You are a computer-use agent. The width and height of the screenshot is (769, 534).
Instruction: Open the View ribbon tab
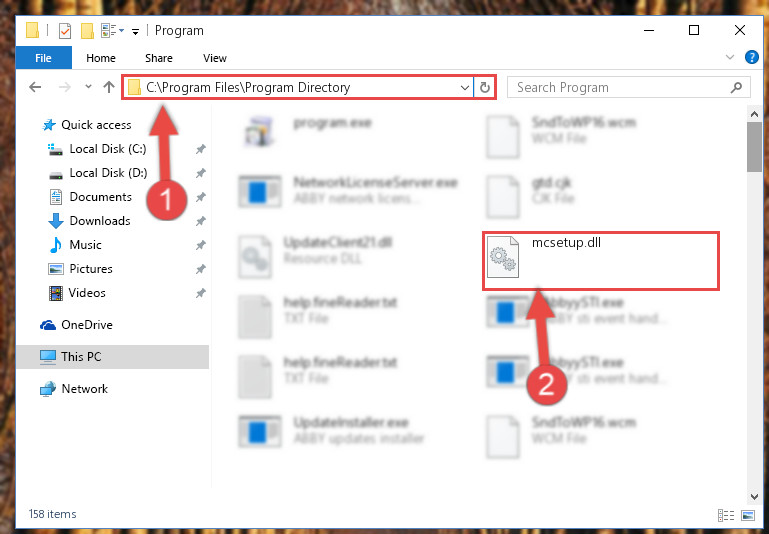[x=215, y=58]
